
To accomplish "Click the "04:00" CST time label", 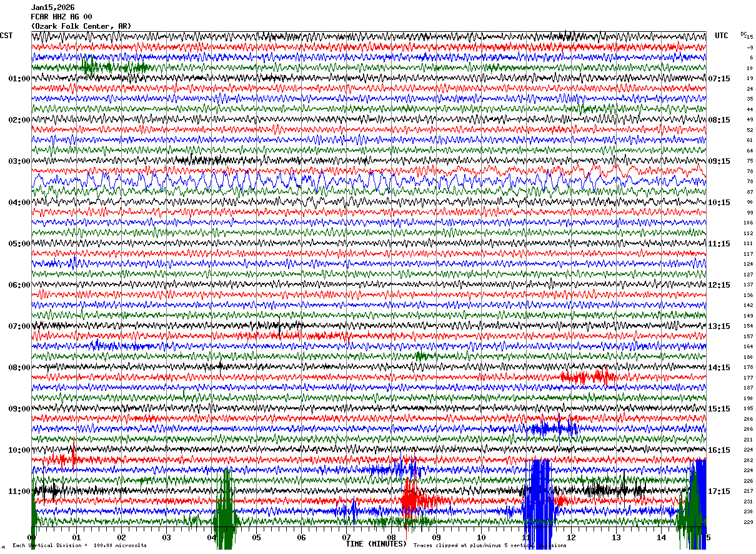I will tap(19, 203).
